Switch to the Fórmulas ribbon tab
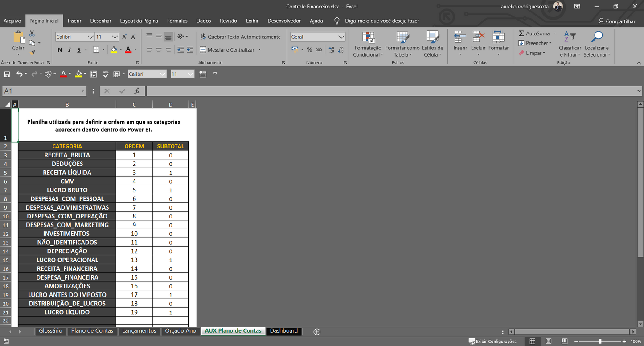This screenshot has height=346, width=644. point(177,21)
